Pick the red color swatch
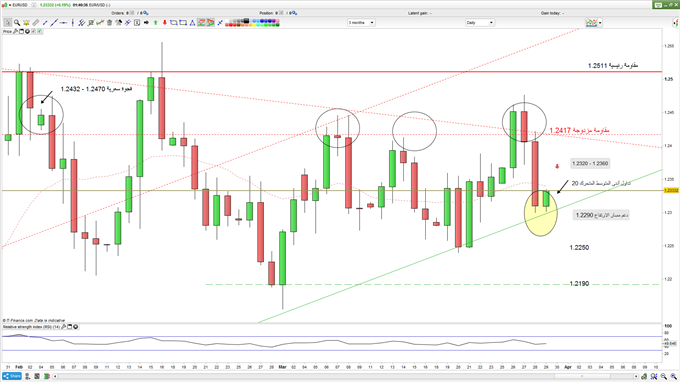Screen dimensions: 680x382 (x=231, y=25)
